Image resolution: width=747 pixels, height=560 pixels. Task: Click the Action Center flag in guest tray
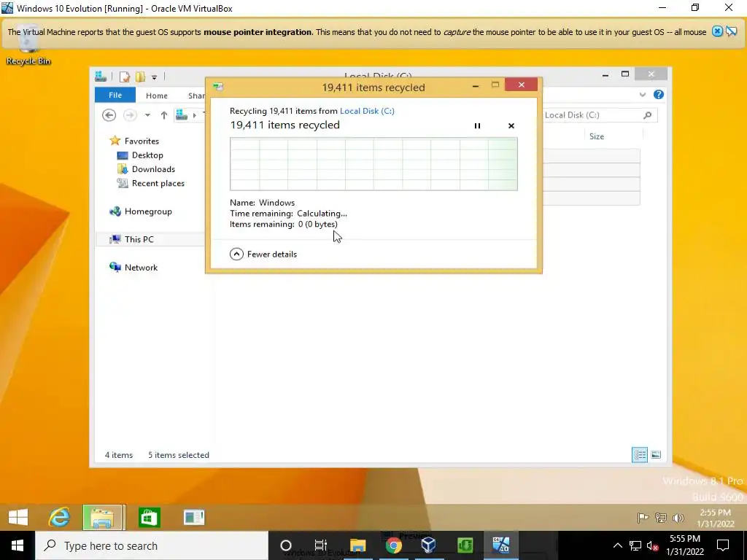click(x=643, y=518)
